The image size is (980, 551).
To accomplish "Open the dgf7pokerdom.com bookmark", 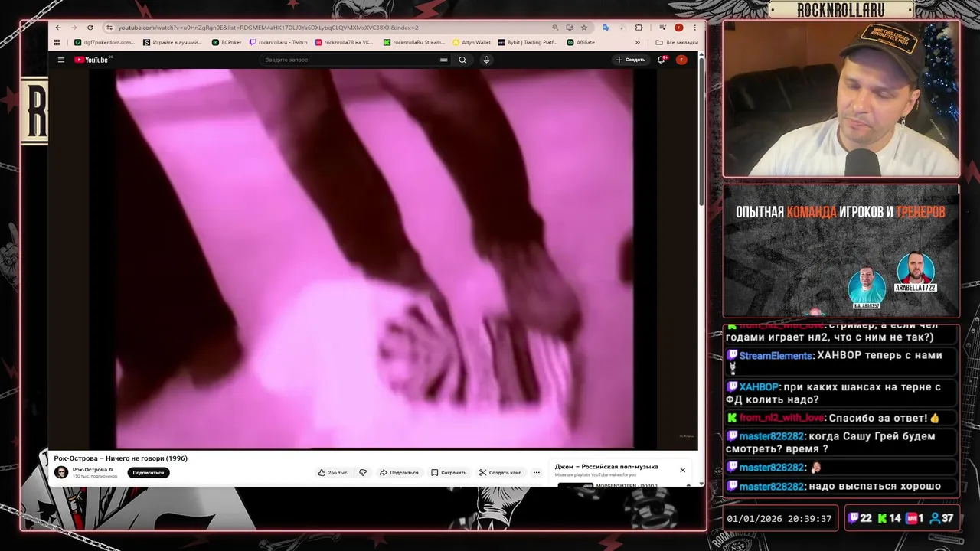I will [x=104, y=42].
